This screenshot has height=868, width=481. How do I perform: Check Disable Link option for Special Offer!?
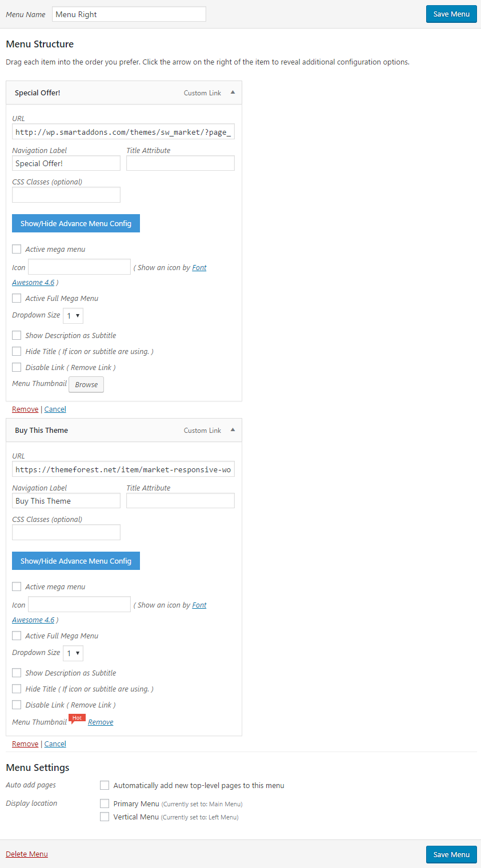pos(17,367)
